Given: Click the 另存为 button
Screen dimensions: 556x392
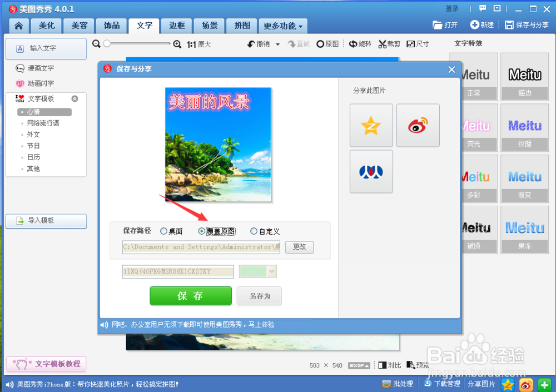Looking at the screenshot, I should (259, 296).
